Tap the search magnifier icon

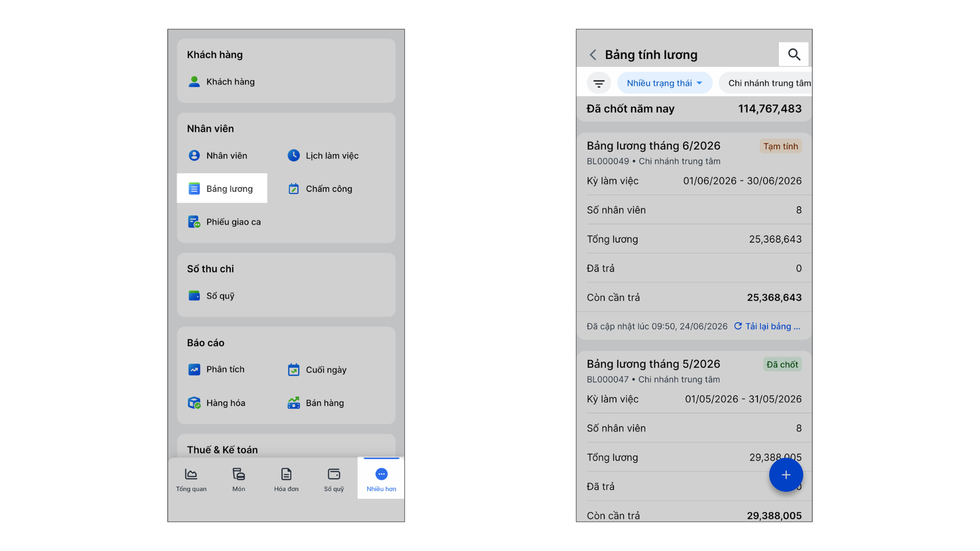[x=794, y=54]
